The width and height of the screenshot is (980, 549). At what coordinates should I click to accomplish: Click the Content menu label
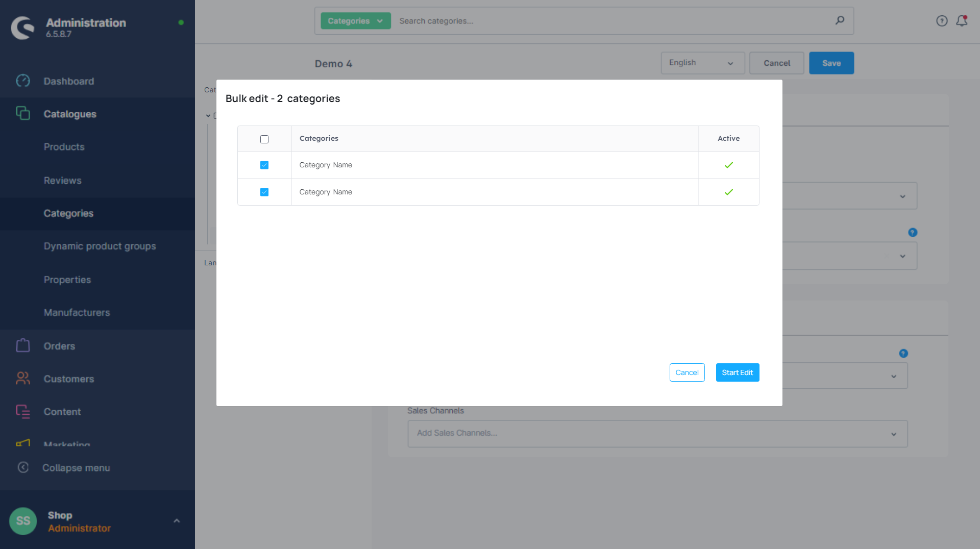pyautogui.click(x=62, y=412)
